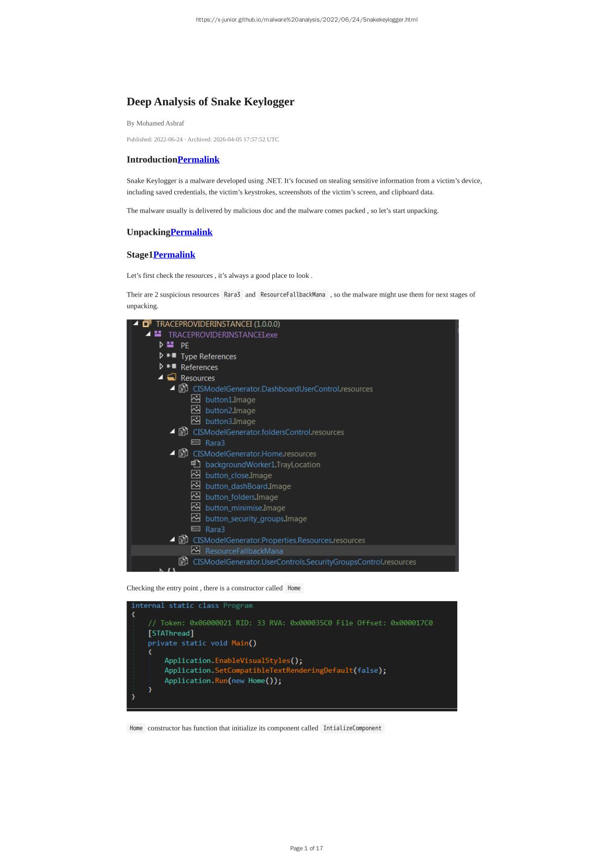Click the backgroundWorker1.TrayLocation item icon
Viewport: 614px width, 868px height.
pyautogui.click(x=196, y=464)
